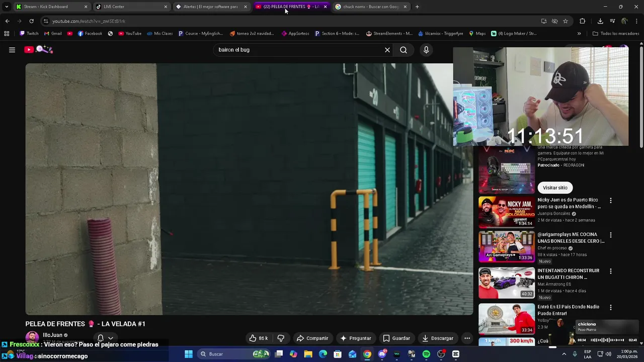This screenshot has width=644, height=362.
Task: Save video with the Guardar button
Action: click(x=396, y=338)
